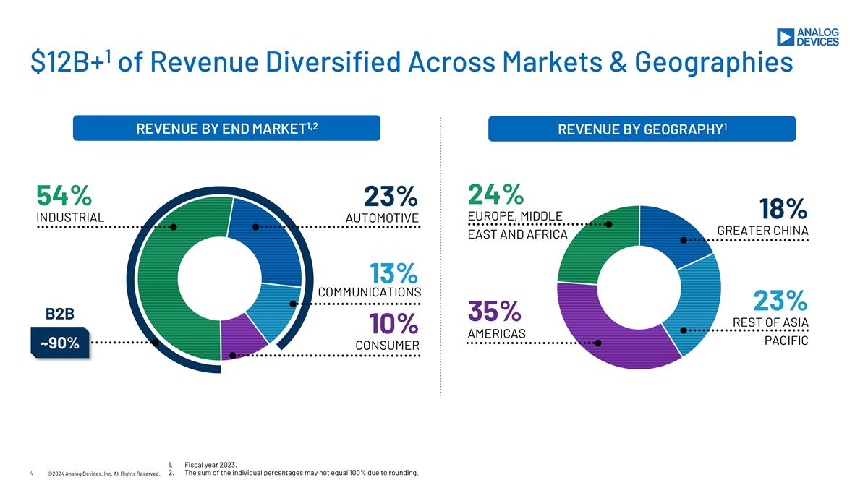Click the 18% Greater China percentage label
The width and height of the screenshot is (868, 488).
(x=783, y=209)
